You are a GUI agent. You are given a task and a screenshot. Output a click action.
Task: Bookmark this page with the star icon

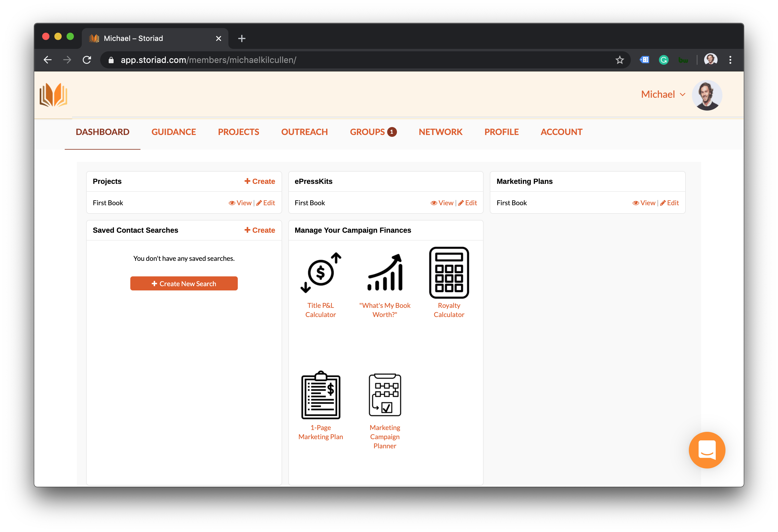click(x=619, y=60)
